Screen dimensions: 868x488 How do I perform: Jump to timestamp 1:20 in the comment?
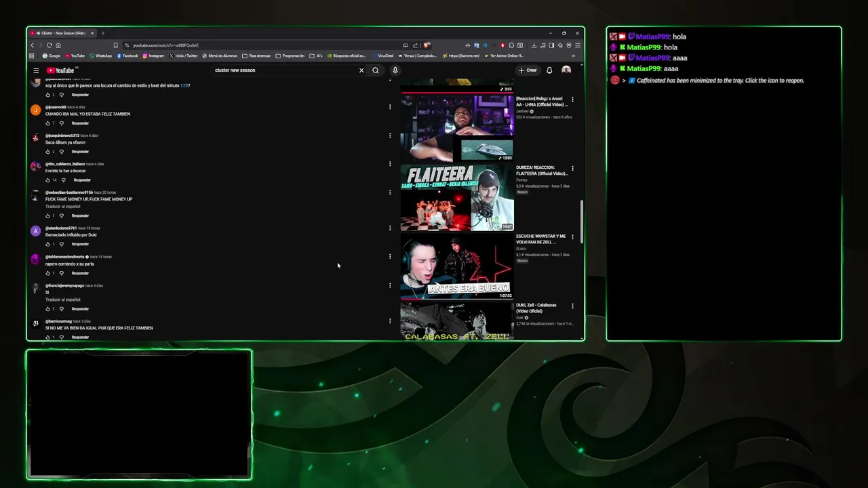pyautogui.click(x=184, y=86)
